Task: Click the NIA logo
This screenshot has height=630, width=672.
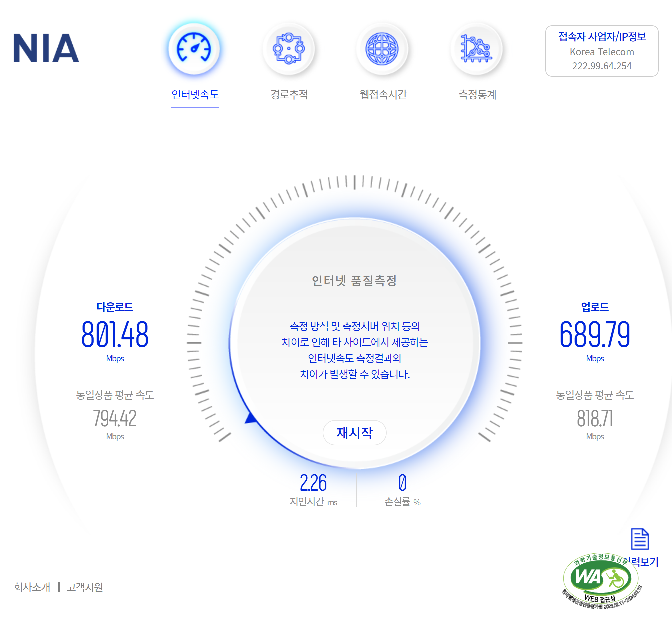Action: click(46, 48)
